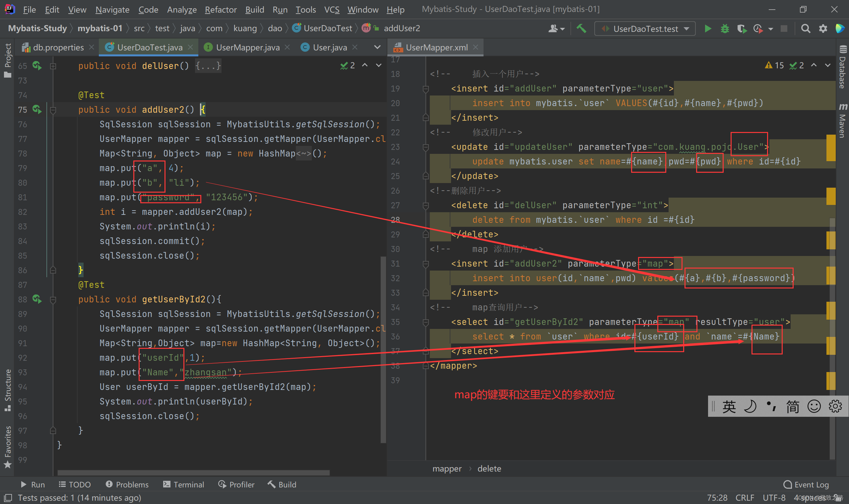Run test gutter icon at getUserById2 line 88
The height and width of the screenshot is (504, 849).
(37, 299)
